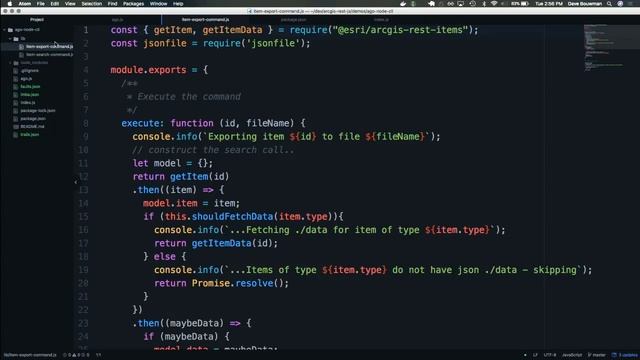Click 'Promise.resolve()' on line 20

(240, 283)
